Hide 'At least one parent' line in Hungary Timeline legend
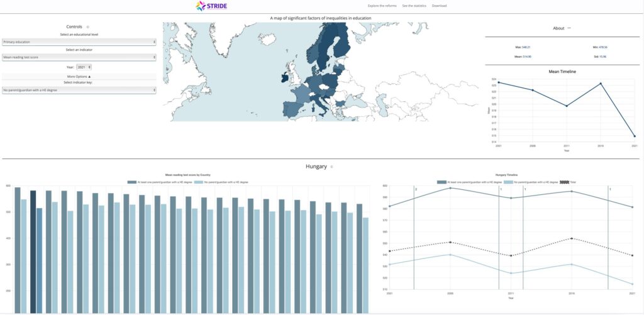This screenshot has height=315, width=644. click(469, 182)
